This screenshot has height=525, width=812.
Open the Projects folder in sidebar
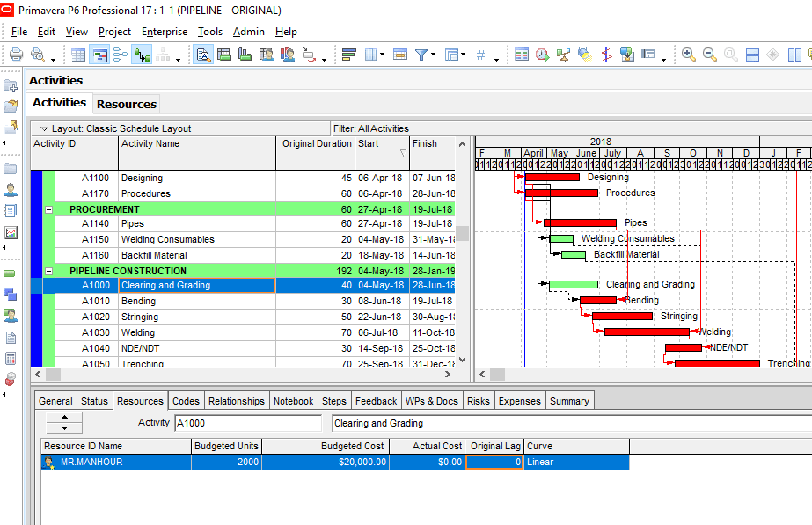coord(11,168)
